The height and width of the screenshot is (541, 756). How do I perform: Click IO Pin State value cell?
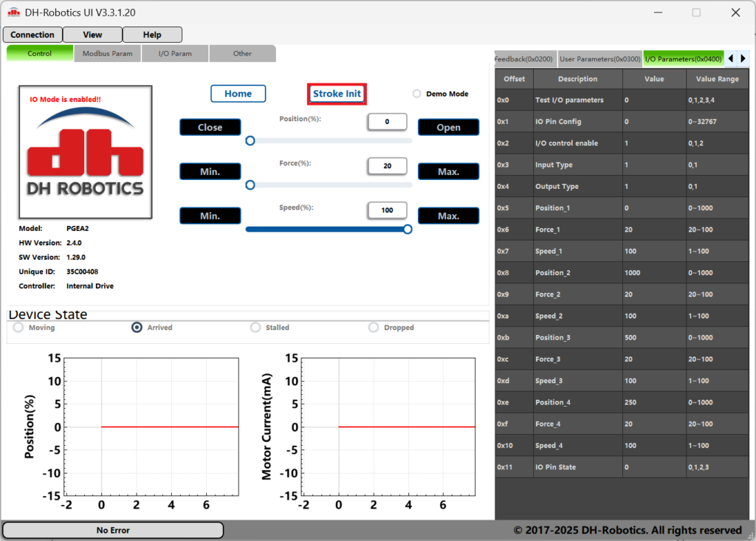(x=654, y=467)
